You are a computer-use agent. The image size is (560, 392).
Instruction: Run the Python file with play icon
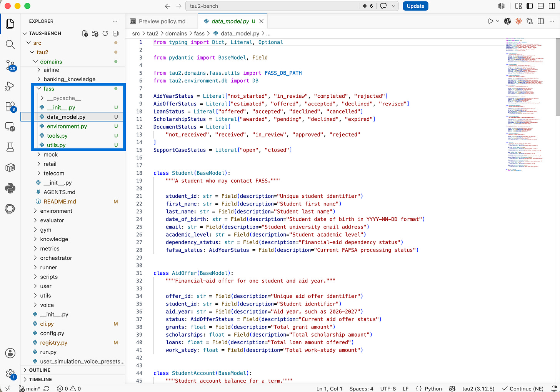tap(490, 21)
